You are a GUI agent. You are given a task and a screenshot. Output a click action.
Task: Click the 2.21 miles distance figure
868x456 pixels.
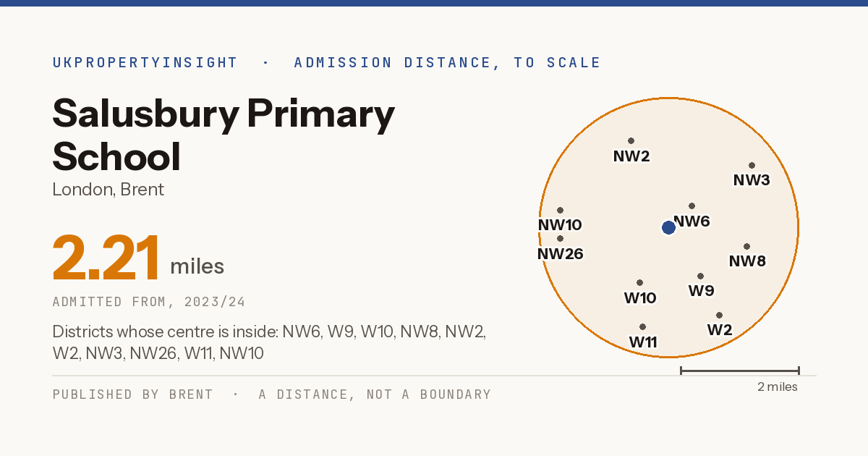[138, 258]
